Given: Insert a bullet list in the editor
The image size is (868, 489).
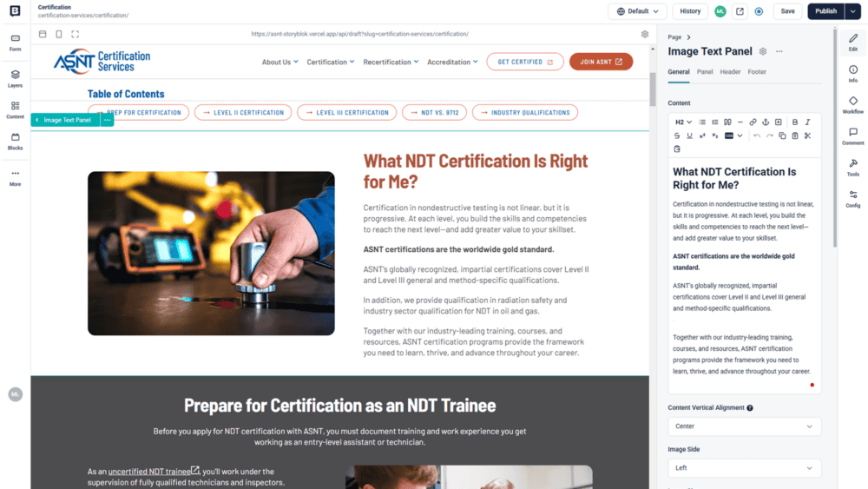Looking at the screenshot, I should (x=702, y=122).
